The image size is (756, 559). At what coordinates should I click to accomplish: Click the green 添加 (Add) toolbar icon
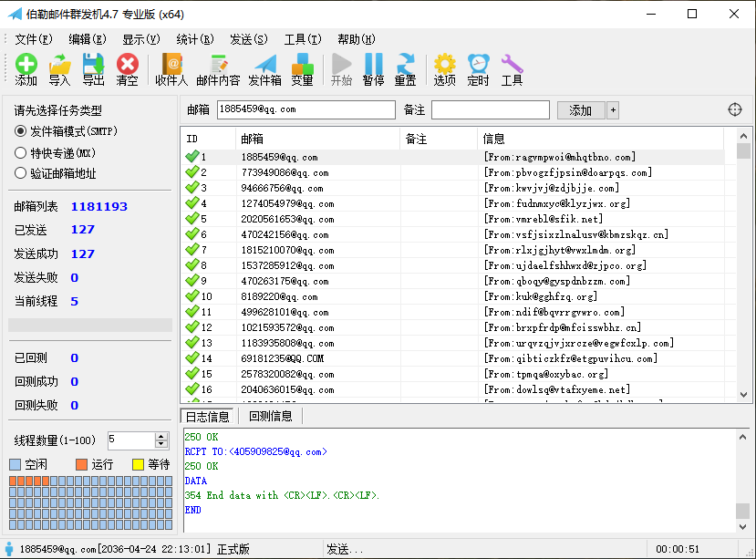tap(26, 66)
